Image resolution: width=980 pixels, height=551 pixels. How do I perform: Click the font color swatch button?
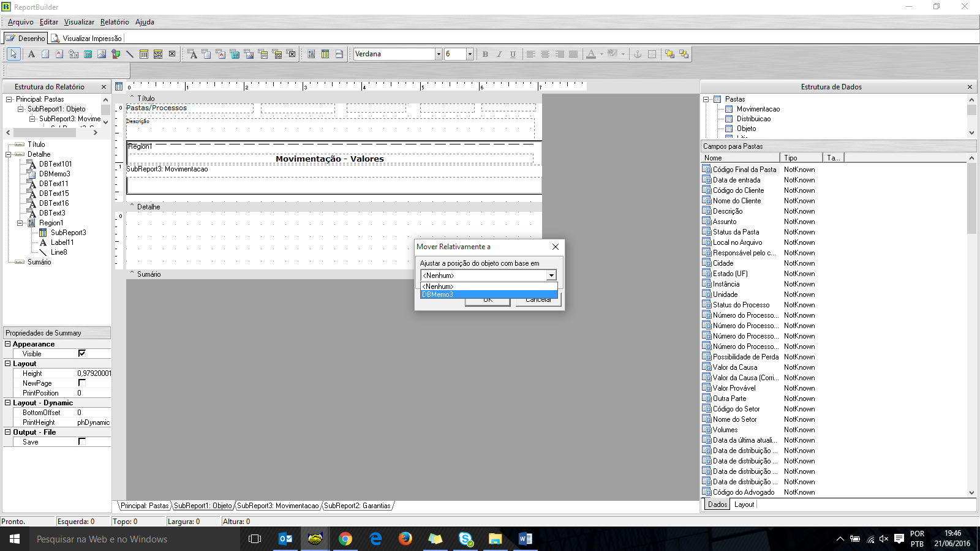(591, 54)
